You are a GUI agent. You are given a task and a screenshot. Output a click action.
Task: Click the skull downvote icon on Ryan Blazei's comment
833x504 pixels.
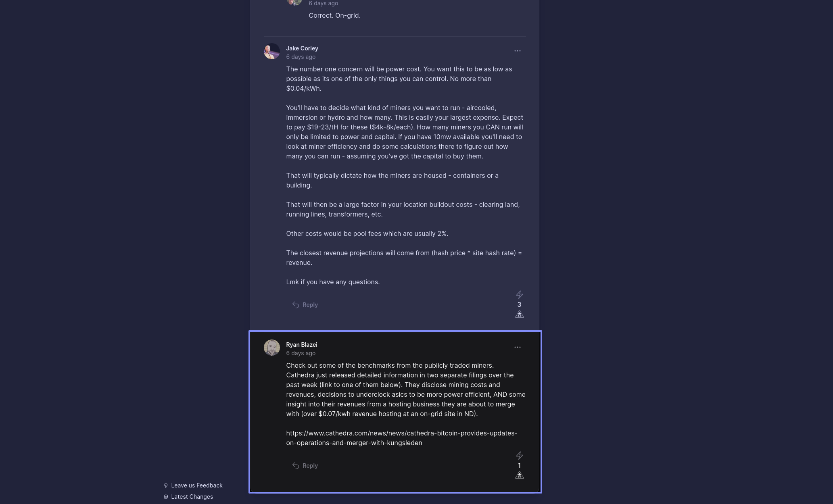tap(519, 475)
